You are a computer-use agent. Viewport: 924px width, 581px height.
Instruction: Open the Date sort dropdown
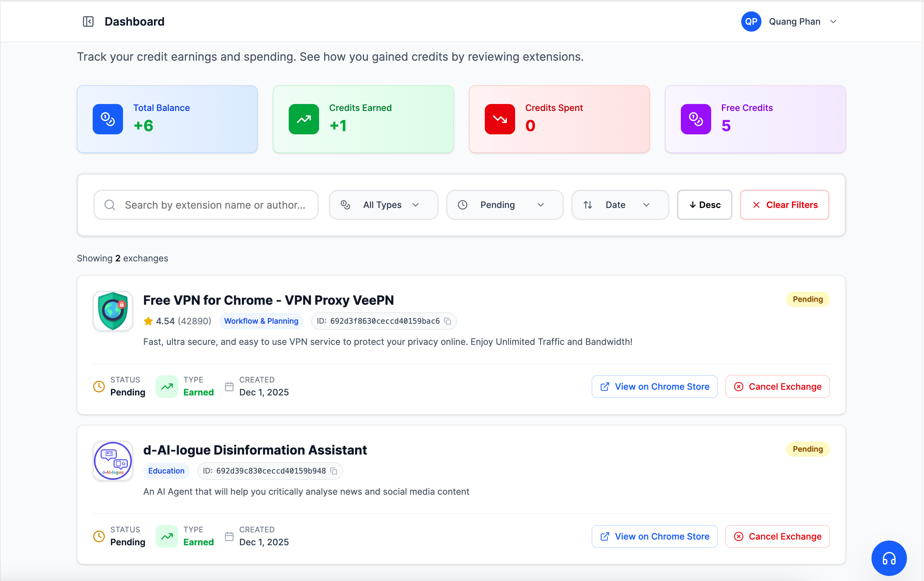(620, 205)
